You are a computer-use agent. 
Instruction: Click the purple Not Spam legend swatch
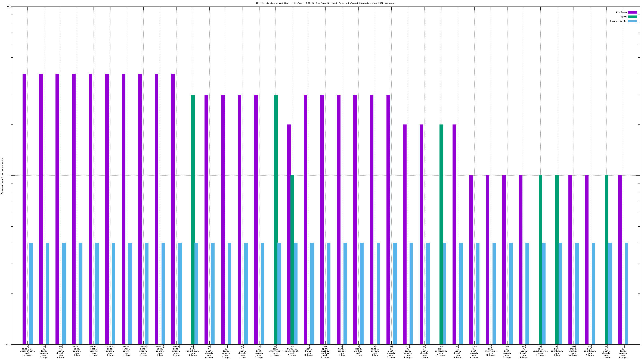(632, 12)
